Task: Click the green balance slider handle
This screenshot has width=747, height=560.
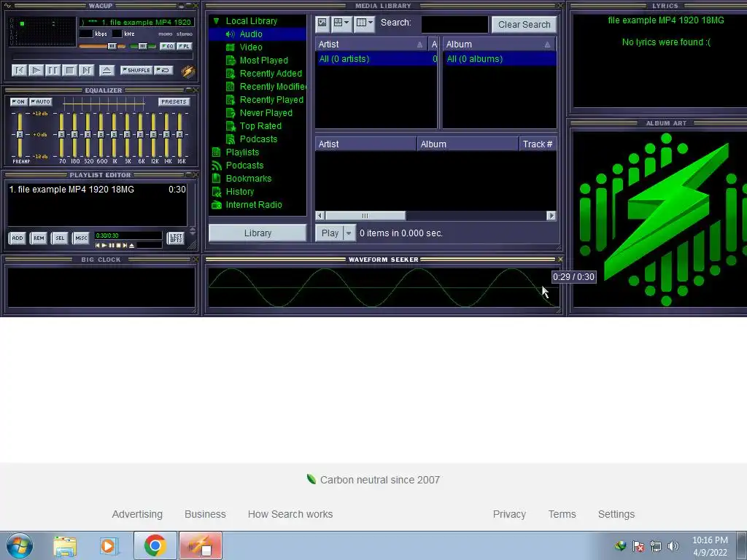Action: [x=142, y=46]
